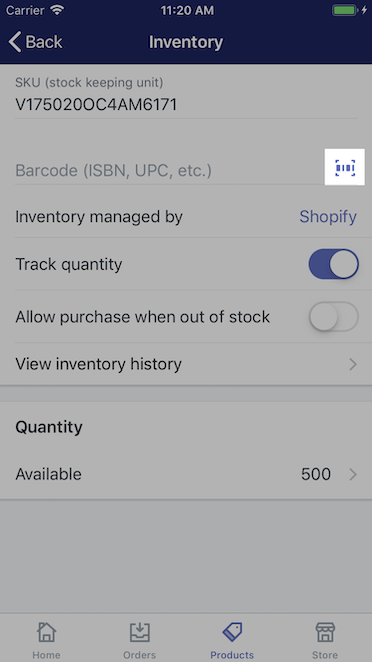Image resolution: width=372 pixels, height=662 pixels.
Task: Expand View inventory history chevron
Action: pos(353,364)
